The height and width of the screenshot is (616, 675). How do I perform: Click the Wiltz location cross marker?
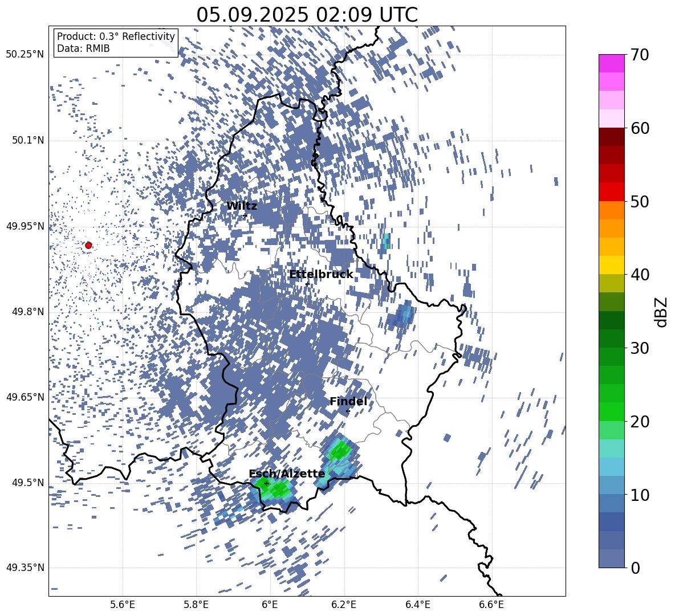coord(245,215)
